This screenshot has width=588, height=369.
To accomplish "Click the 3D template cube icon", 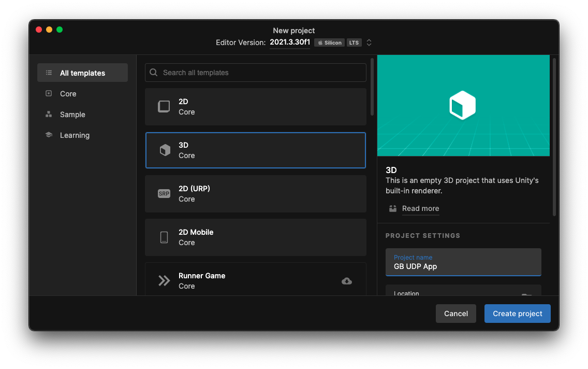I will [165, 150].
